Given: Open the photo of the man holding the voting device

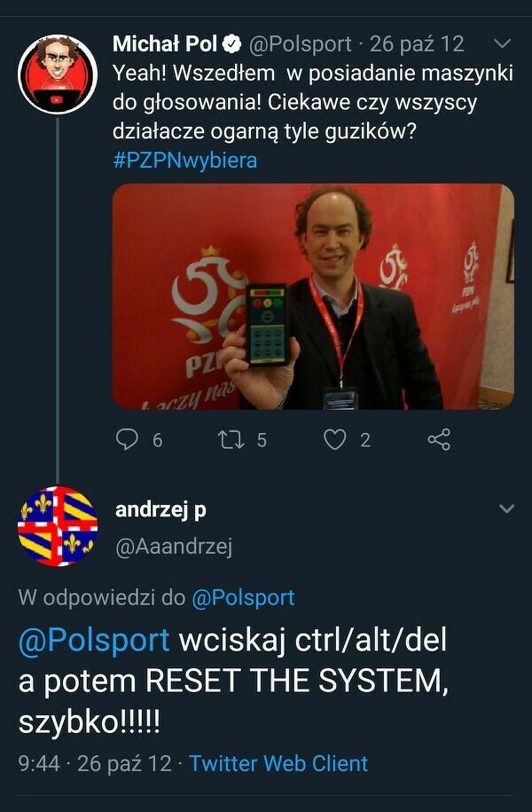Looking at the screenshot, I should (x=313, y=296).
